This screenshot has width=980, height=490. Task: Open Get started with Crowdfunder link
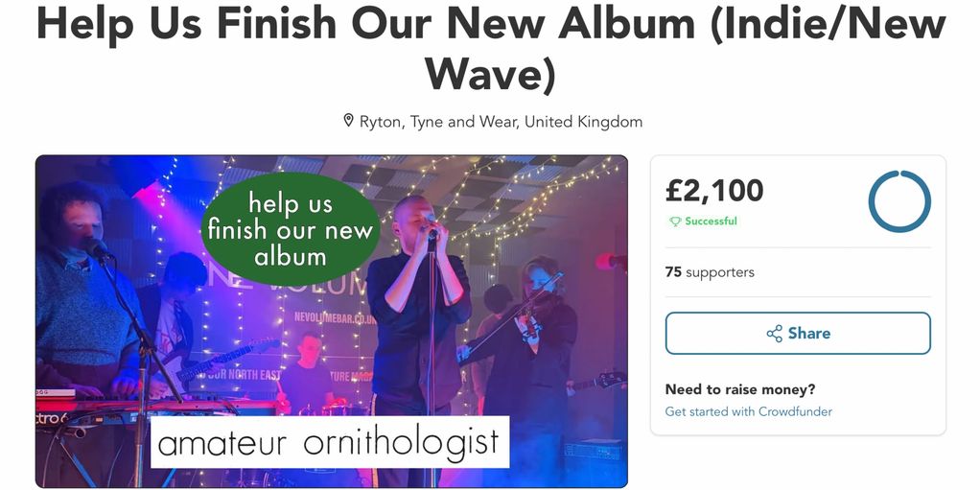[x=748, y=411]
